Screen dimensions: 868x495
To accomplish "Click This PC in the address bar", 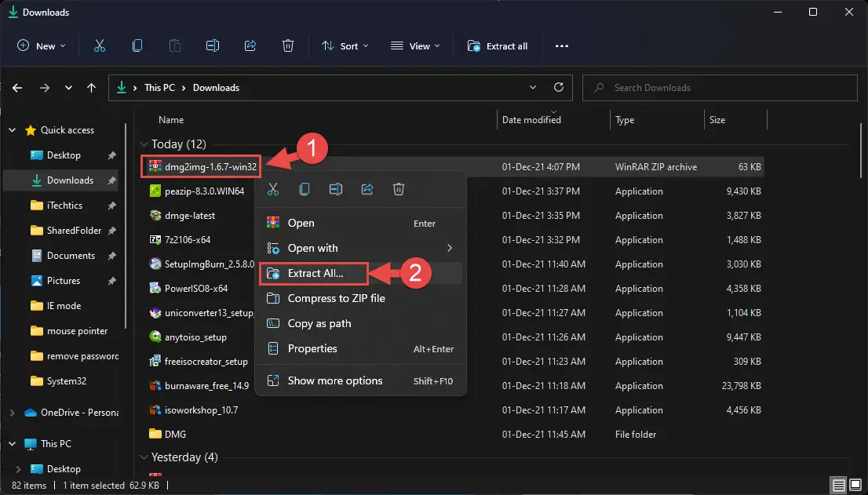I will pyautogui.click(x=159, y=88).
